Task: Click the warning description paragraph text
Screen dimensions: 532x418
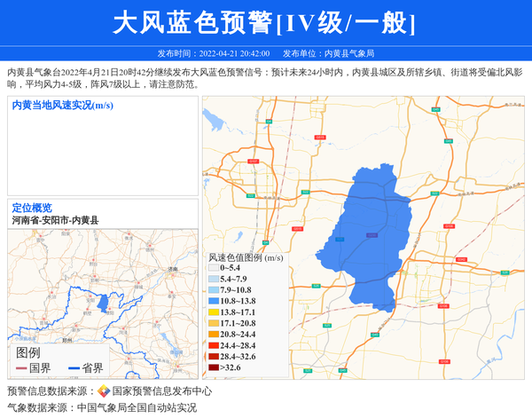Action: 265,78
